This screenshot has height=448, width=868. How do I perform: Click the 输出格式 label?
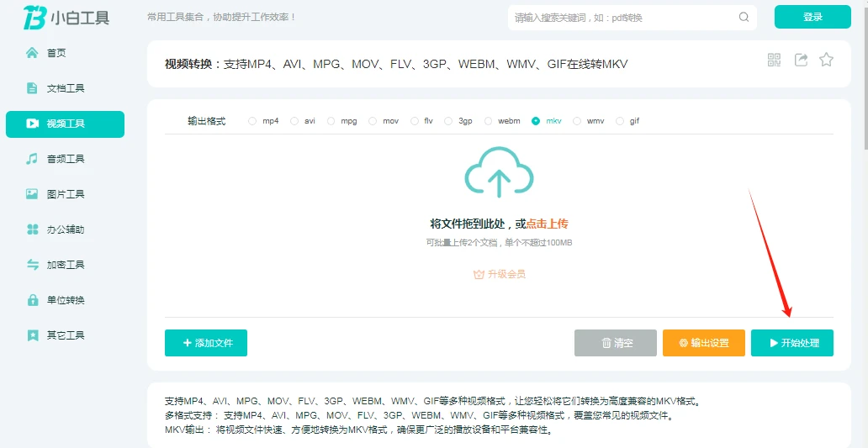pos(206,121)
